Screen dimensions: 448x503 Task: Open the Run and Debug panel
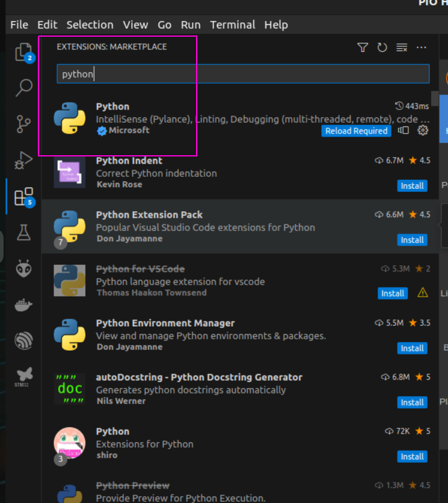24,159
